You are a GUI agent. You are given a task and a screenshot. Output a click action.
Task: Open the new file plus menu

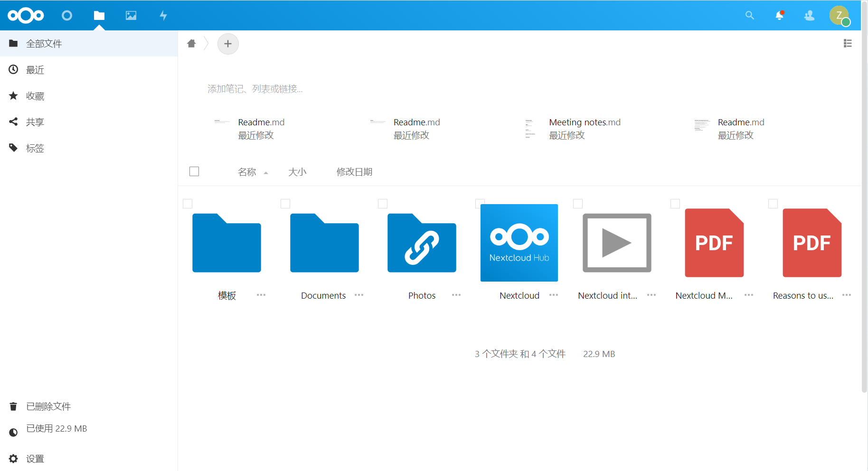pyautogui.click(x=228, y=44)
